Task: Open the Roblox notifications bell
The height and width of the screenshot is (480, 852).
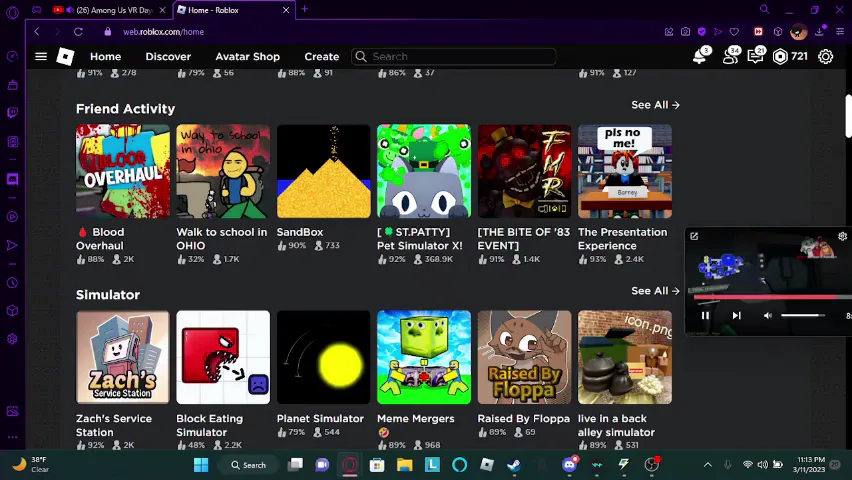Action: click(x=700, y=56)
